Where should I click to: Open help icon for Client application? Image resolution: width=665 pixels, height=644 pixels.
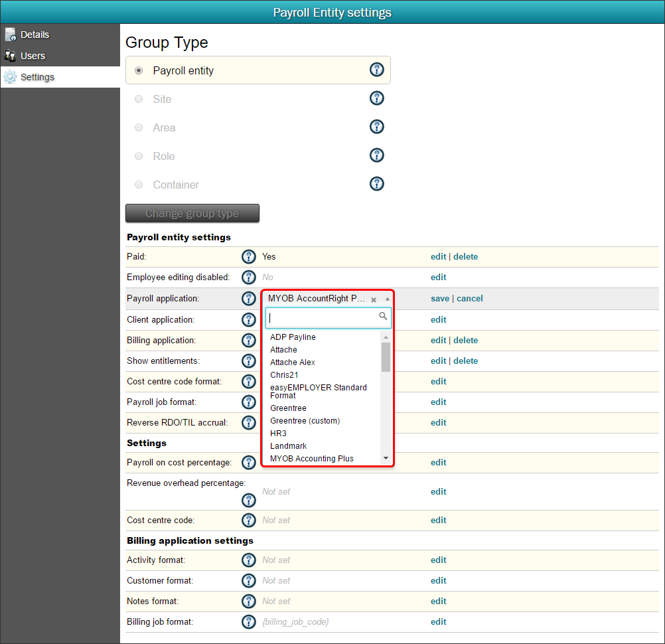(248, 319)
